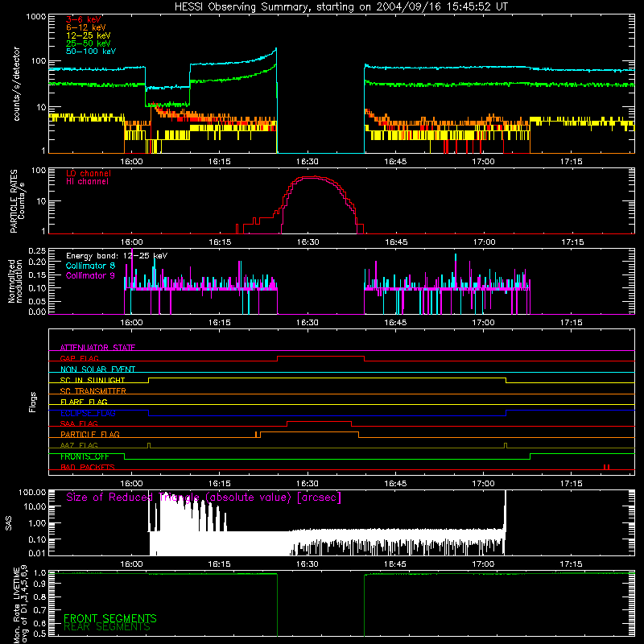The image size is (644, 644).
Task: Click the 'GAP_FLAG' label
Action: [x=79, y=358]
